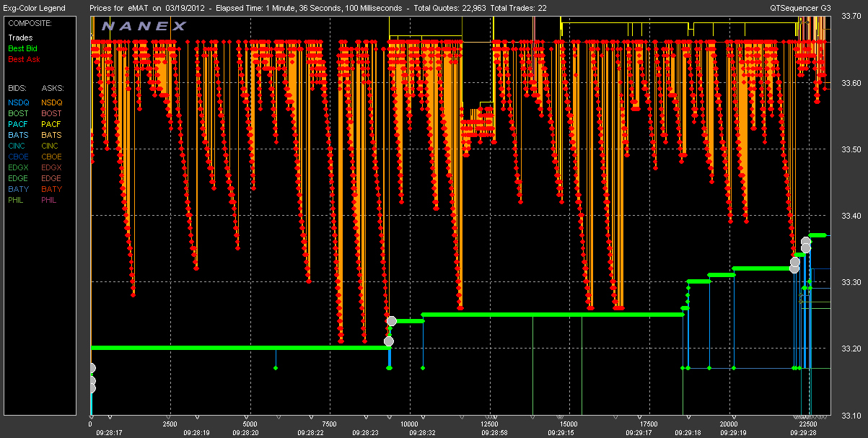Select PACF in the ASKS column
This screenshot has height=438, width=868.
[52, 124]
